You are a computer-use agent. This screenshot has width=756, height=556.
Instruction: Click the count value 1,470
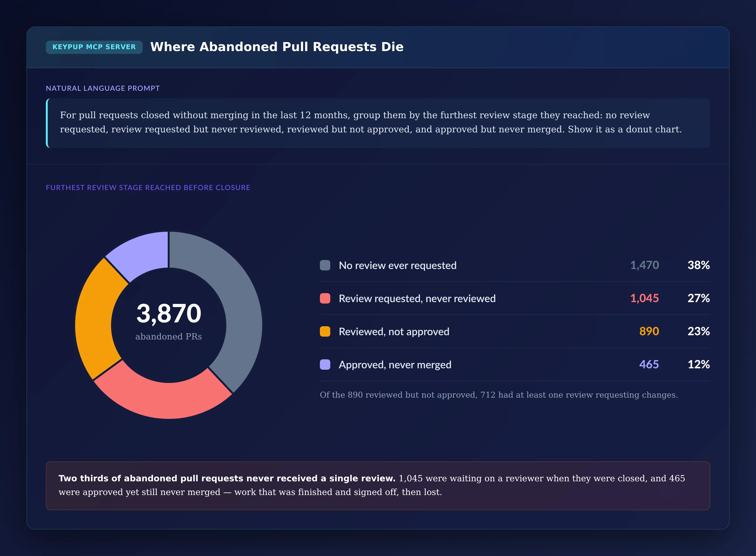[644, 265]
